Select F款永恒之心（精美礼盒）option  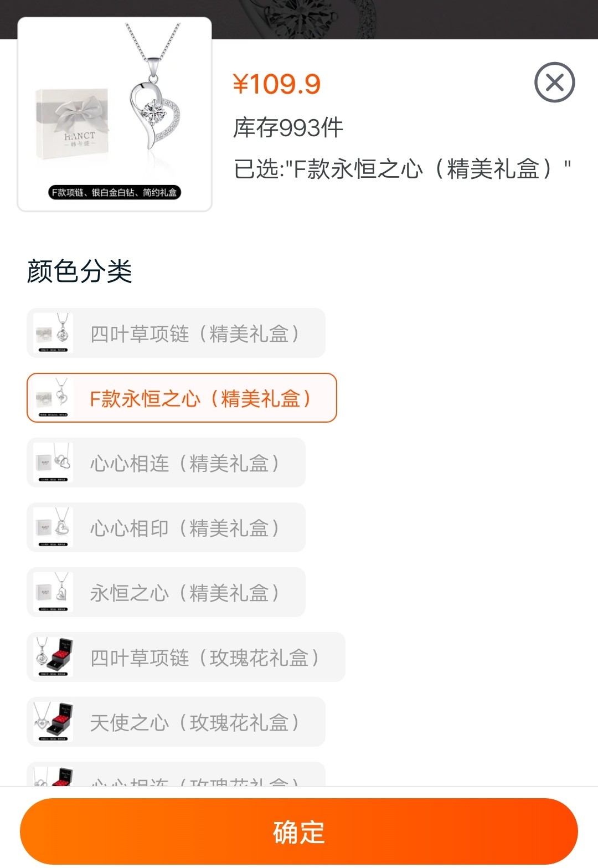pos(182,398)
